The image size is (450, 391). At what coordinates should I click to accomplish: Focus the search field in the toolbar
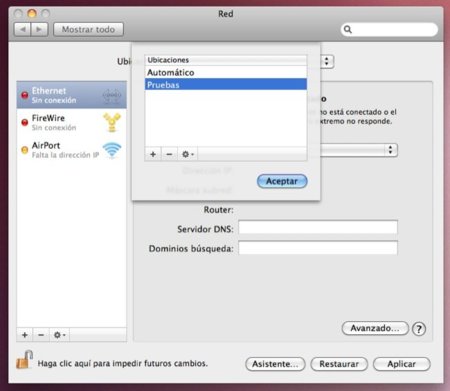tap(389, 29)
